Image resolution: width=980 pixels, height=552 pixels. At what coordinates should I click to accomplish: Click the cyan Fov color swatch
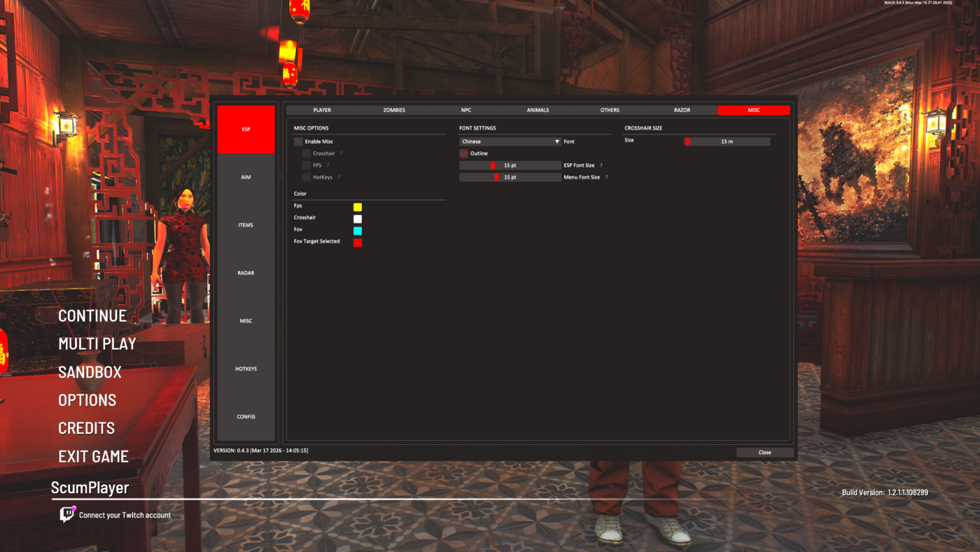pos(358,230)
